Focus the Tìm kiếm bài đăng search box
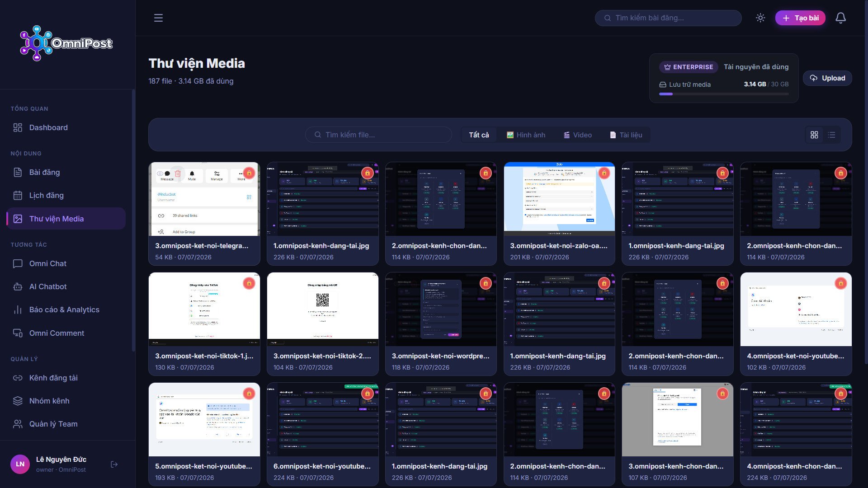Viewport: 868px width, 488px height. [x=668, y=18]
